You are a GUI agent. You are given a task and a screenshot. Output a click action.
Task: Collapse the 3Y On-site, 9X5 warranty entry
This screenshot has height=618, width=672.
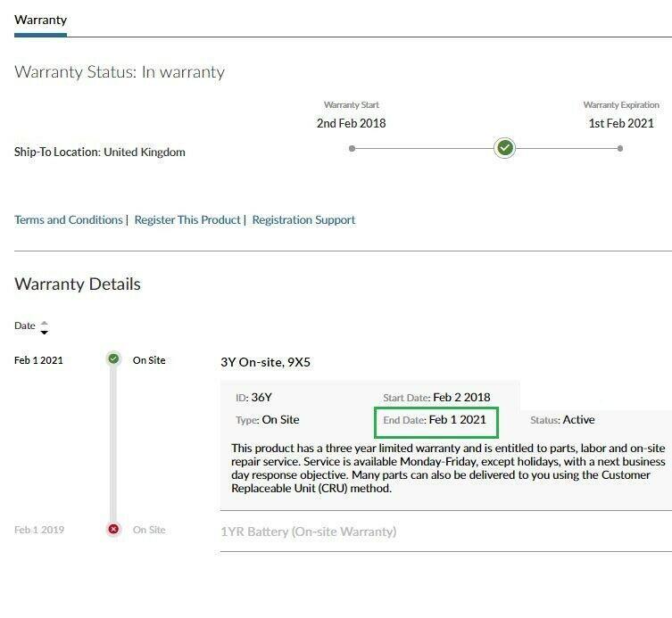click(265, 362)
